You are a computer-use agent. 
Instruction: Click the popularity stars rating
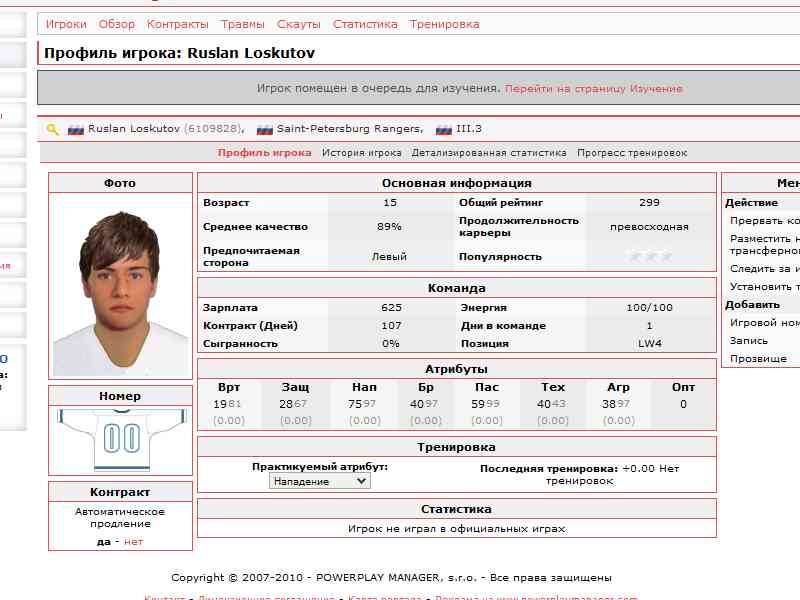click(x=650, y=257)
